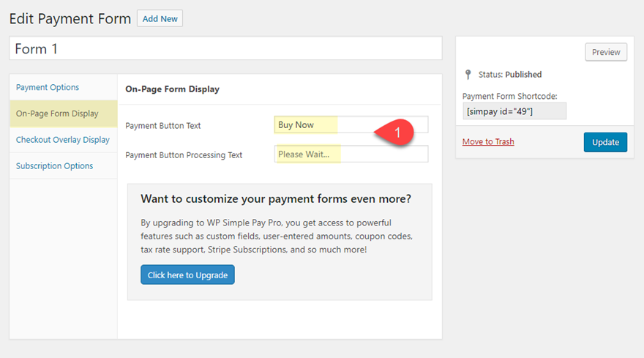Image resolution: width=644 pixels, height=358 pixels.
Task: Click the pin icon beside Status
Action: [x=468, y=75]
